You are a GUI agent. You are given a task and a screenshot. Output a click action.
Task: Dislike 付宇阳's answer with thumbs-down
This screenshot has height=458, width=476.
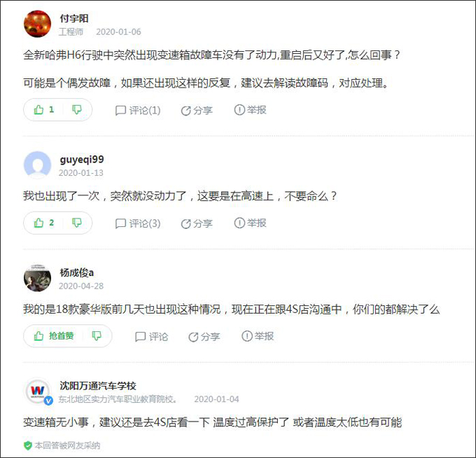point(77,110)
